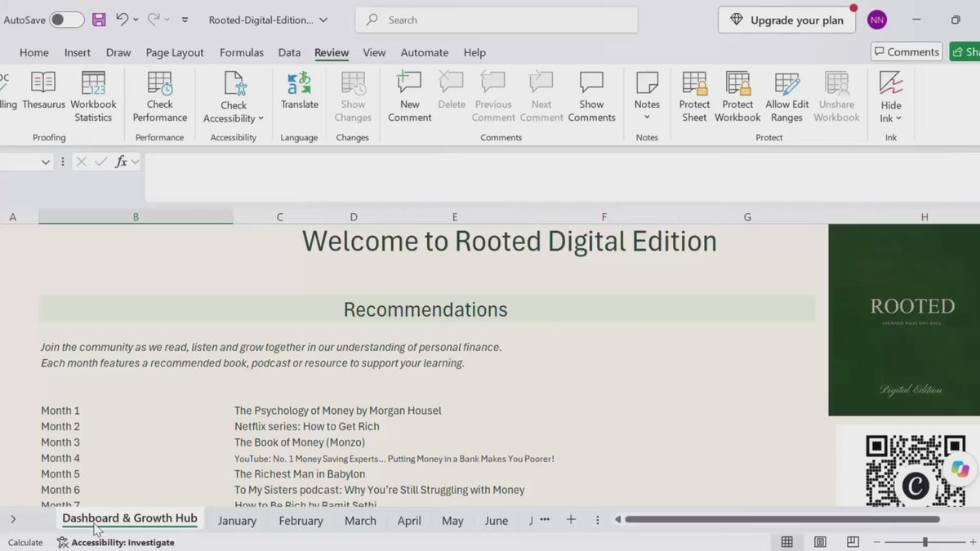Screen dimensions: 980x551
Task: Show more sheet tabs ellipsis
Action: click(x=545, y=520)
